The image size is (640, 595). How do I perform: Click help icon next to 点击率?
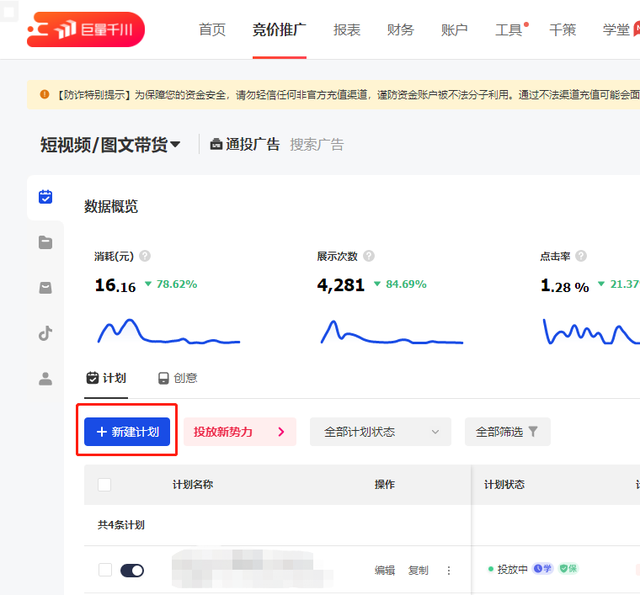[x=581, y=256]
